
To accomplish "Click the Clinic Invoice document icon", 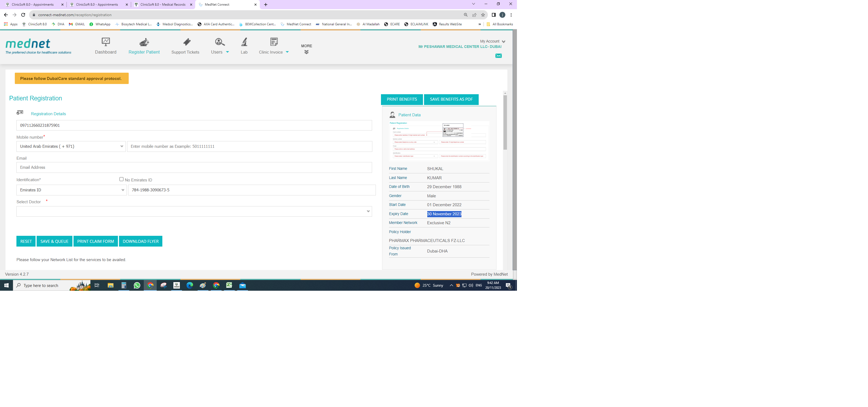I will point(274,42).
